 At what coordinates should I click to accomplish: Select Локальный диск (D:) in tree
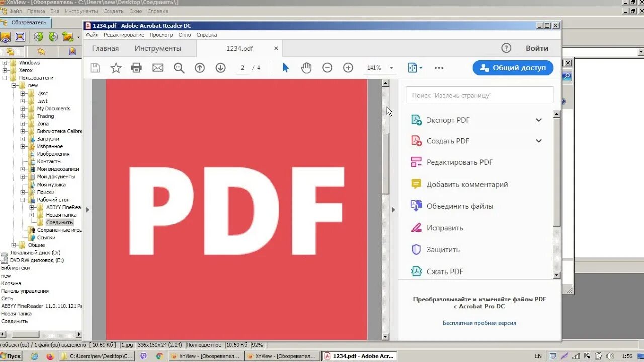(x=35, y=253)
